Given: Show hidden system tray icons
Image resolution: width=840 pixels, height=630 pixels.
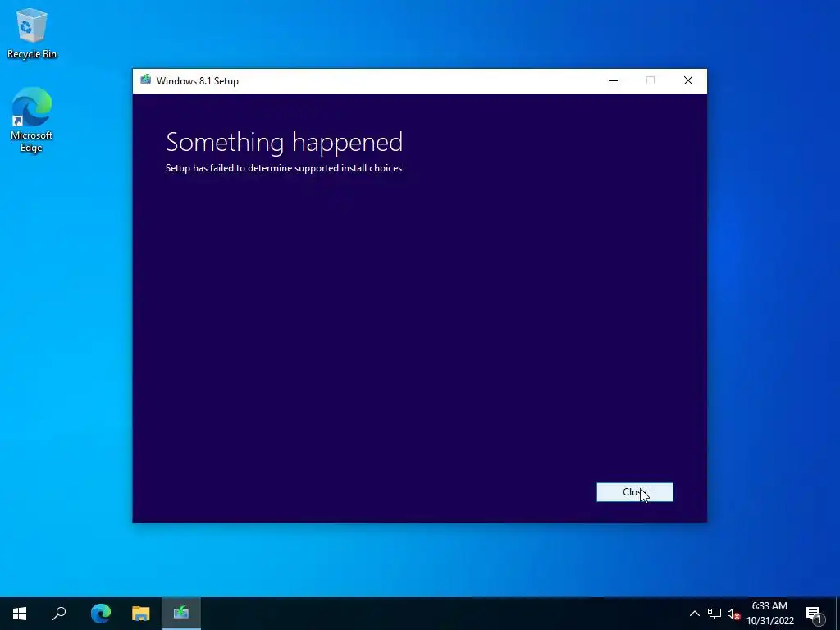Looking at the screenshot, I should [x=694, y=614].
